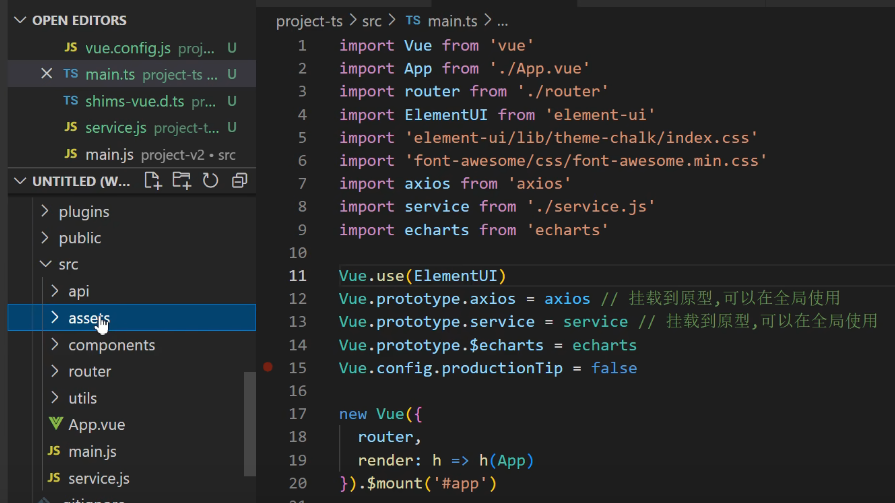
Task: Click false keyword on line 15
Action: click(x=614, y=368)
